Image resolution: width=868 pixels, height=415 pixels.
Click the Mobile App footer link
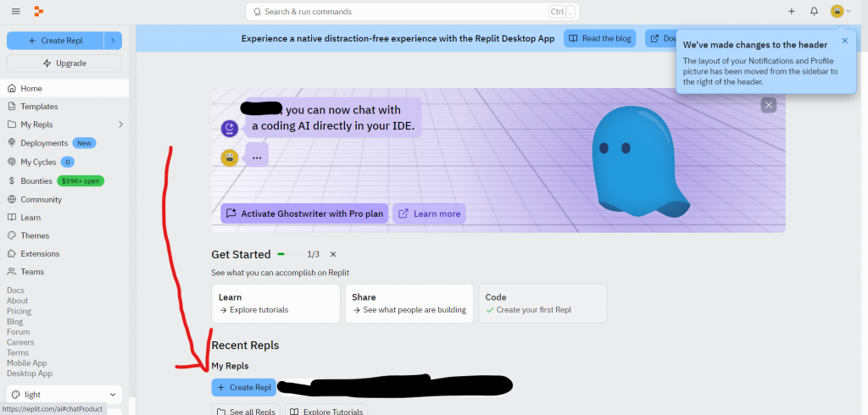click(26, 363)
